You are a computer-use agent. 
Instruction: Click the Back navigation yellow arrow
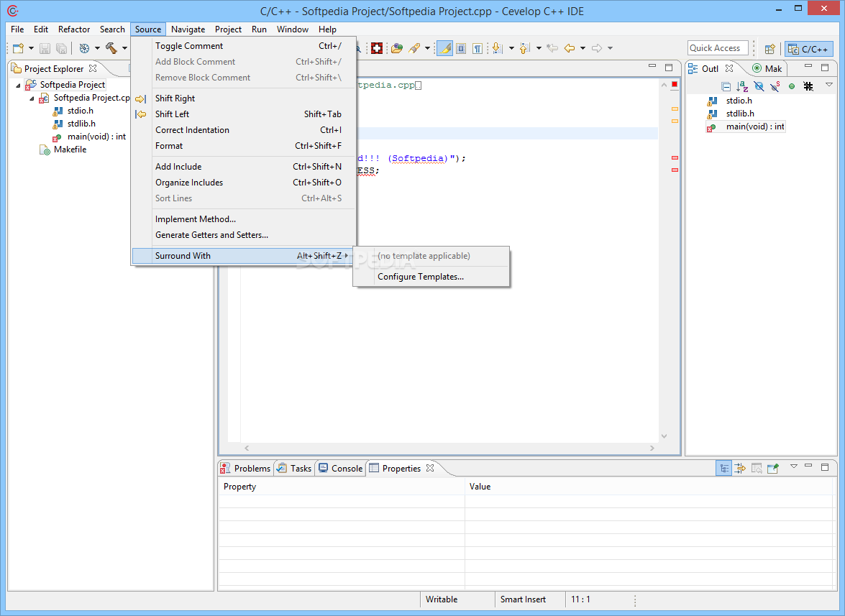coord(570,48)
